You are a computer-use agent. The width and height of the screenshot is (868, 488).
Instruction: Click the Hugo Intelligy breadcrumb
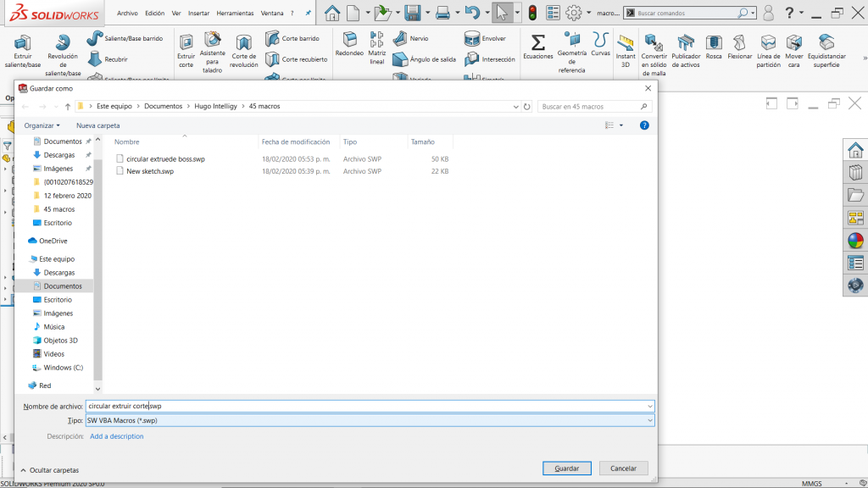pyautogui.click(x=215, y=106)
